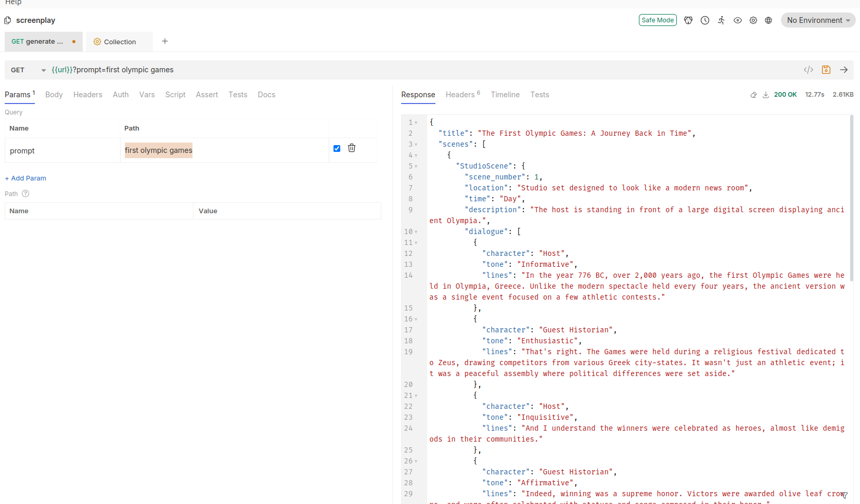Open the response filter funnel icon
Viewport: 860px width, 504px height.
pyautogui.click(x=844, y=495)
